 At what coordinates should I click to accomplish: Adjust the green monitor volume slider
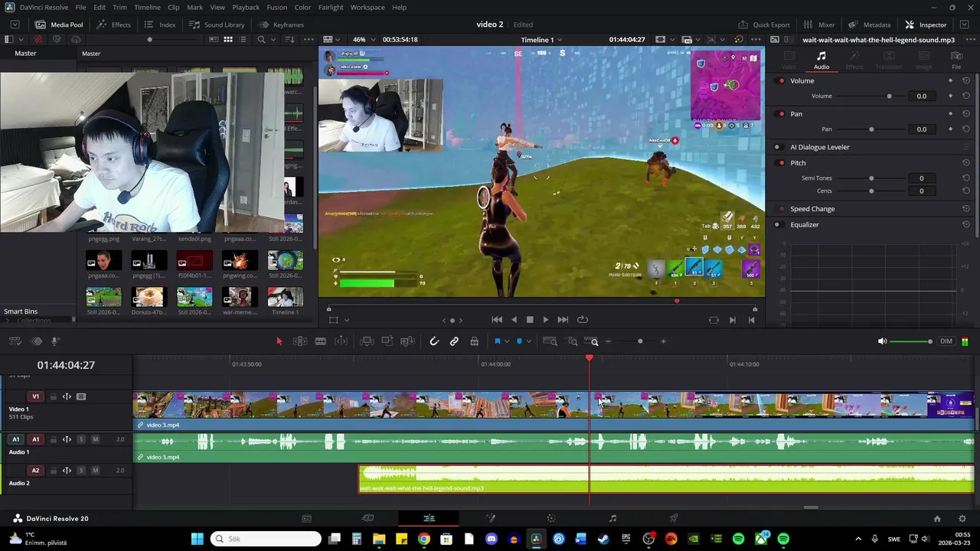[911, 341]
